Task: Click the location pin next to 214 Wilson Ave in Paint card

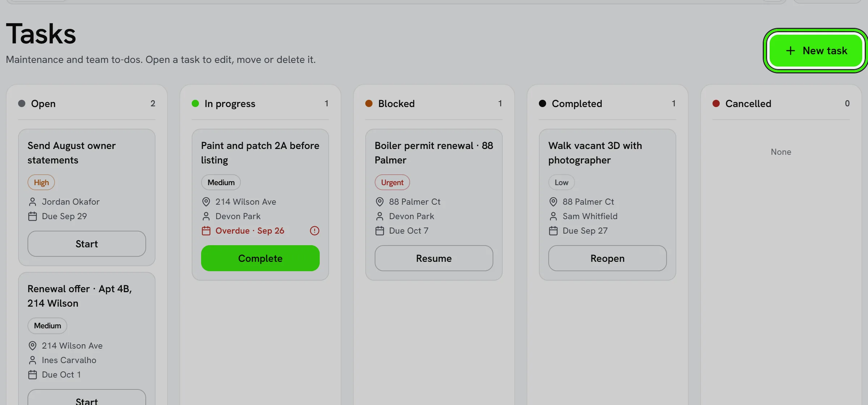Action: (x=206, y=202)
